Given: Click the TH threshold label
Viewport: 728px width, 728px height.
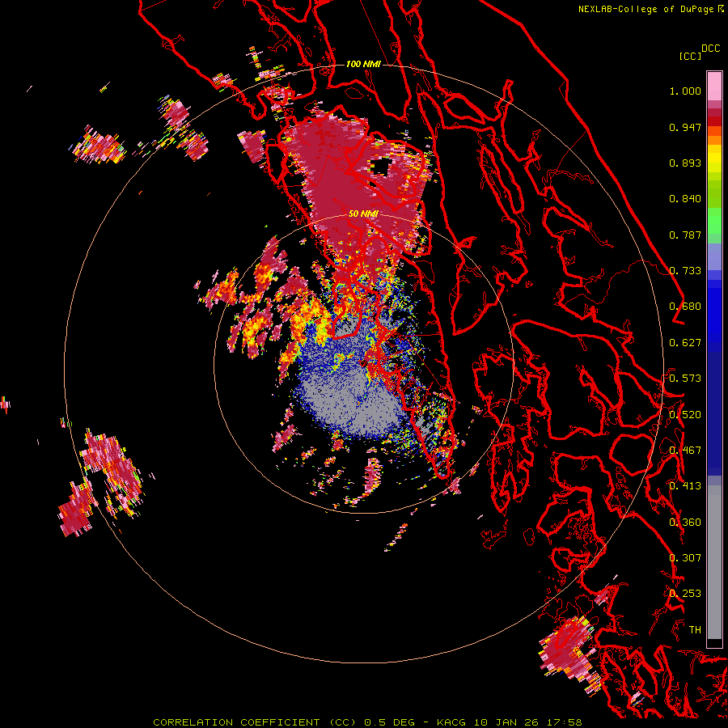Looking at the screenshot, I should tap(695, 630).
